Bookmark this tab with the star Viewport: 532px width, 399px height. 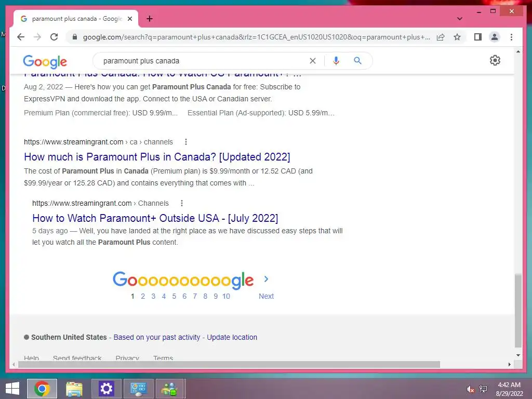coord(457,37)
